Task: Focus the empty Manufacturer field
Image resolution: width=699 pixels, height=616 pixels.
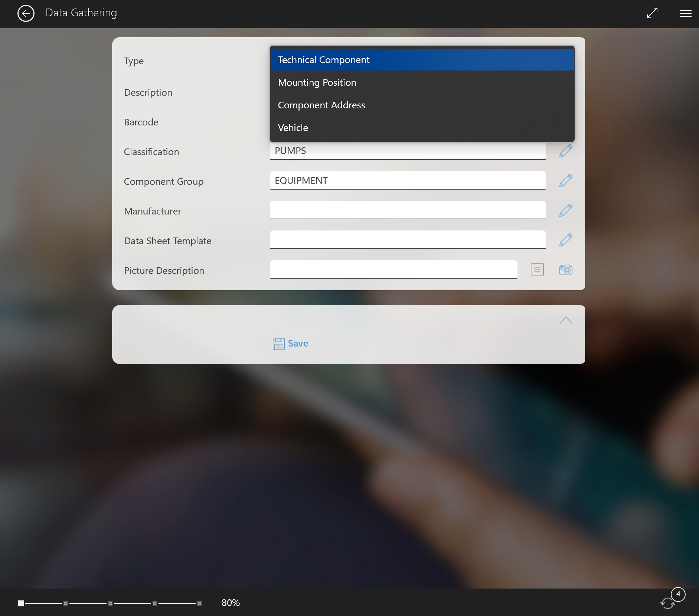Action: [408, 210]
